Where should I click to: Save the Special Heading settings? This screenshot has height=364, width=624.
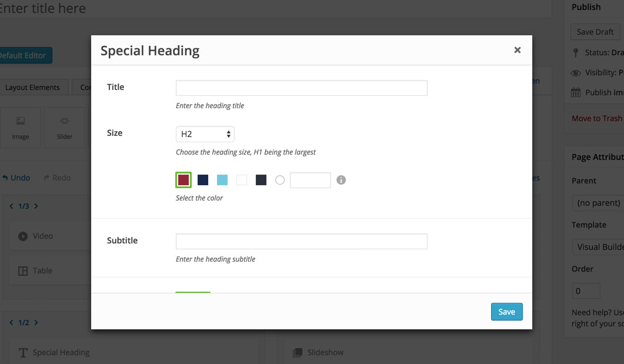point(506,312)
